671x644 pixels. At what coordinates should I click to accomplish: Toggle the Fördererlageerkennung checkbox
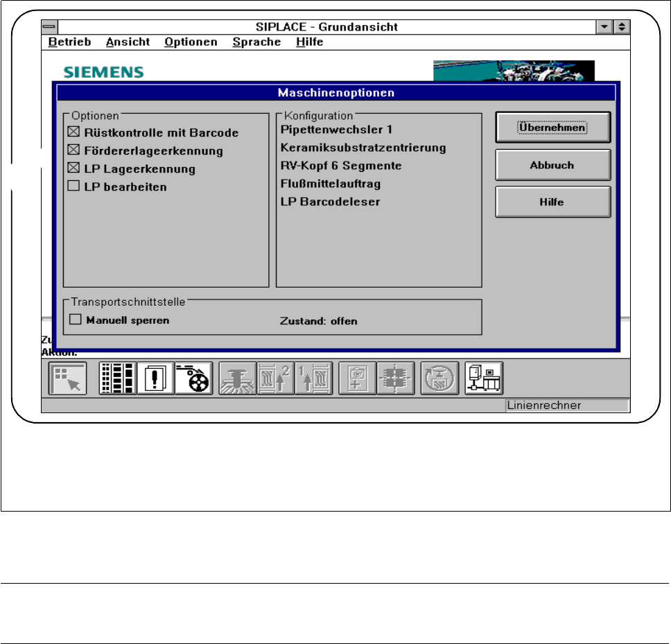(x=73, y=150)
